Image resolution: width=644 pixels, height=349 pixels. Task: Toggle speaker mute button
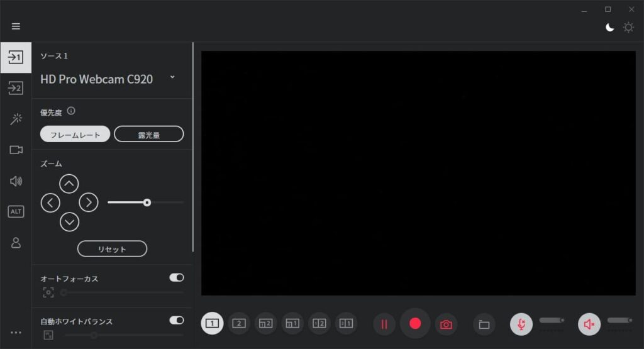[x=589, y=324]
